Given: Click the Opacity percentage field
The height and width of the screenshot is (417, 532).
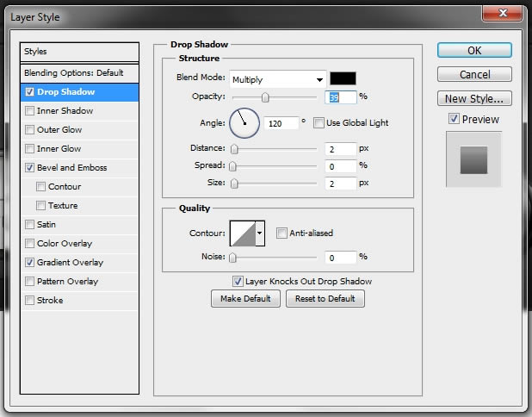Looking at the screenshot, I should [341, 97].
